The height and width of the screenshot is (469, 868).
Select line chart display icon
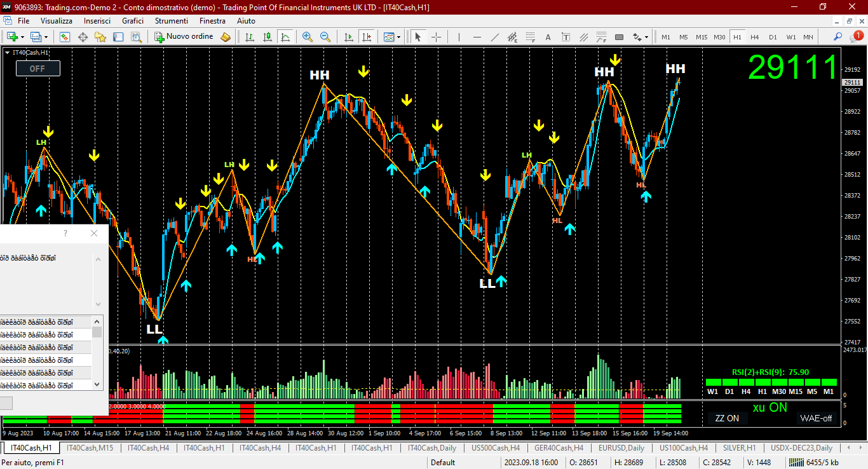(x=285, y=37)
